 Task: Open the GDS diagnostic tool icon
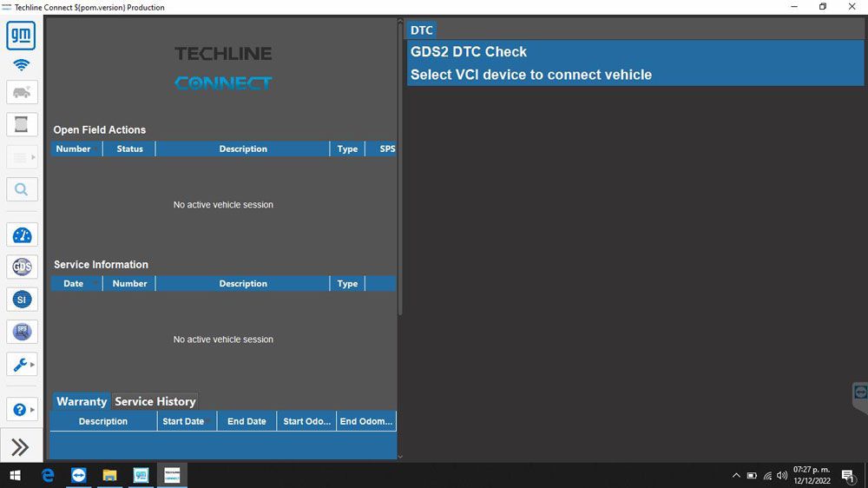pyautogui.click(x=22, y=267)
